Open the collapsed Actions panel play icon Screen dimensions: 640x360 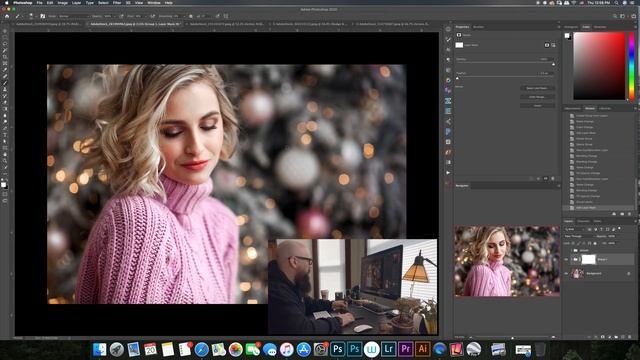pyautogui.click(x=448, y=173)
